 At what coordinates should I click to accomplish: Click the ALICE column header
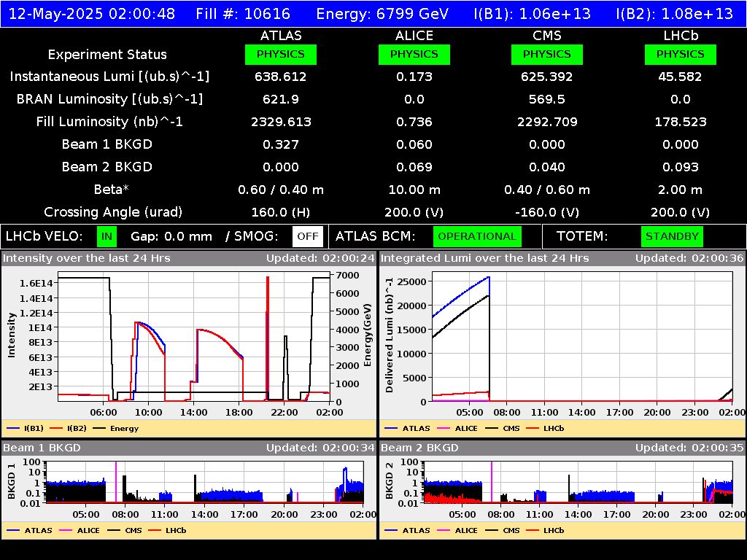pyautogui.click(x=414, y=36)
